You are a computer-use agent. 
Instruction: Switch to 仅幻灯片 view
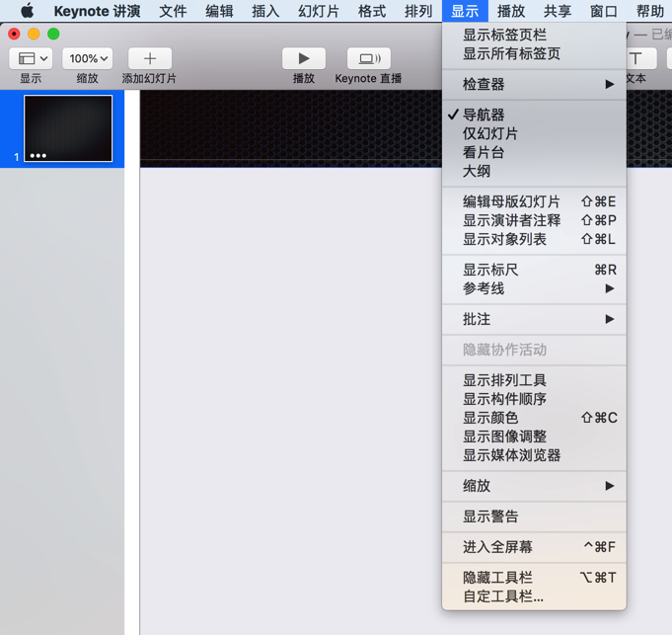pyautogui.click(x=534, y=133)
